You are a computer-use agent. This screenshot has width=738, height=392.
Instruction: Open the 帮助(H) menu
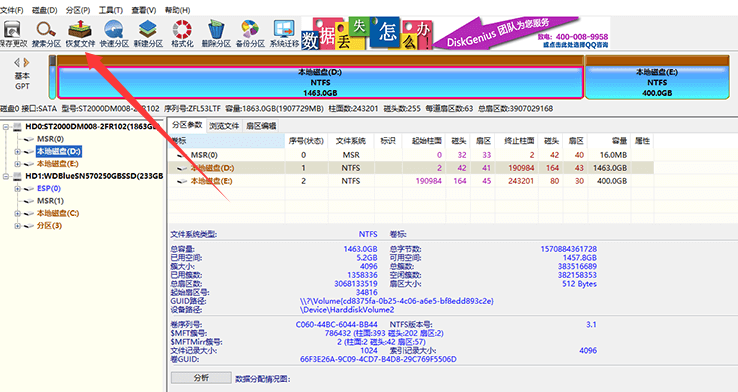coord(177,10)
